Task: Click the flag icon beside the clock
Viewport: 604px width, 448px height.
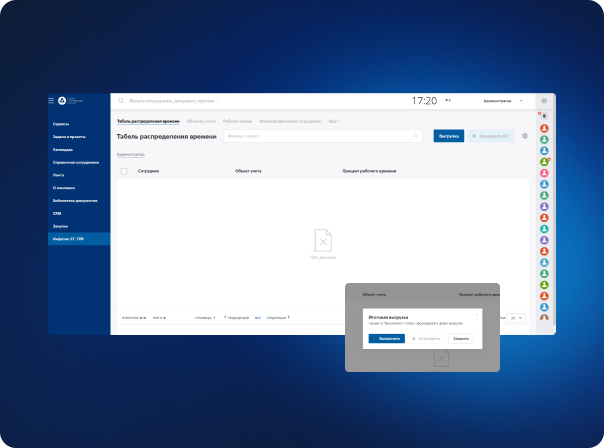Action: click(x=447, y=100)
